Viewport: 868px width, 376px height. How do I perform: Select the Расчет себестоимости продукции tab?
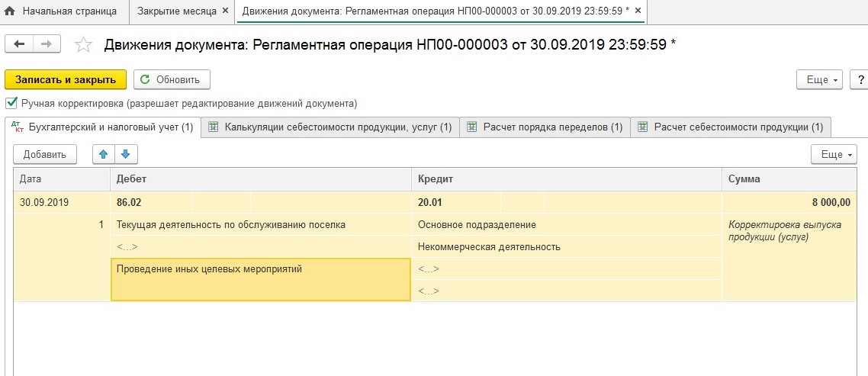pos(731,127)
